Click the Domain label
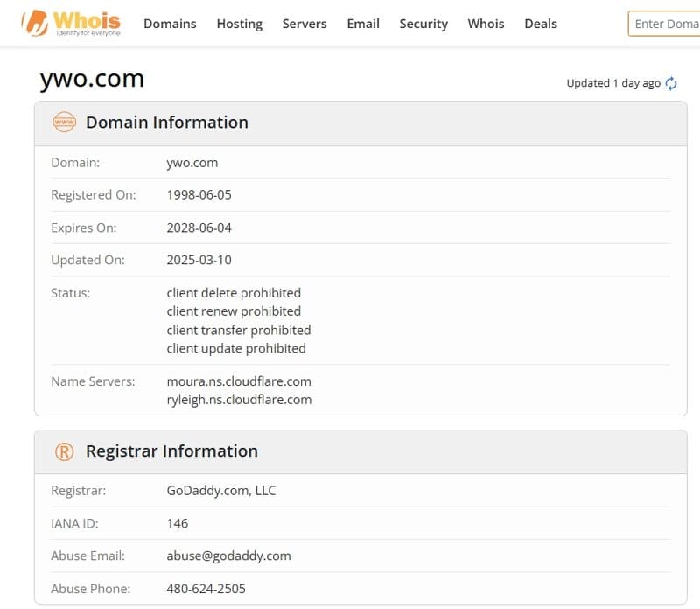700x609 pixels. pyautogui.click(x=75, y=163)
